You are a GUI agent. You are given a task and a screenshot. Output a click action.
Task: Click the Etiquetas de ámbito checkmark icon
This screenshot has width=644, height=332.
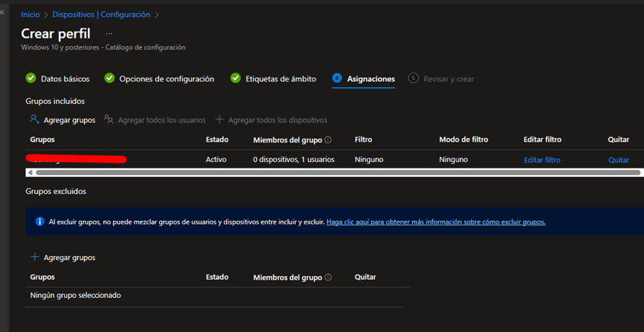point(236,78)
